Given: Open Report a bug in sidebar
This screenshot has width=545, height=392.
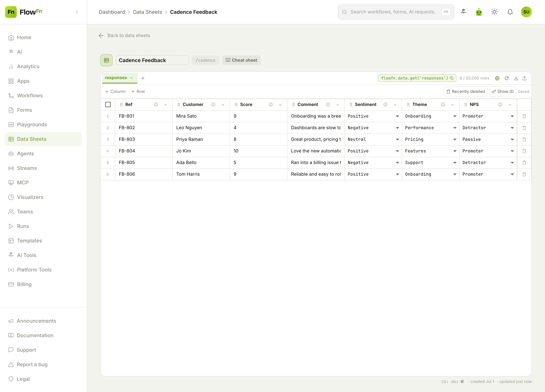Looking at the screenshot, I should pos(43,364).
